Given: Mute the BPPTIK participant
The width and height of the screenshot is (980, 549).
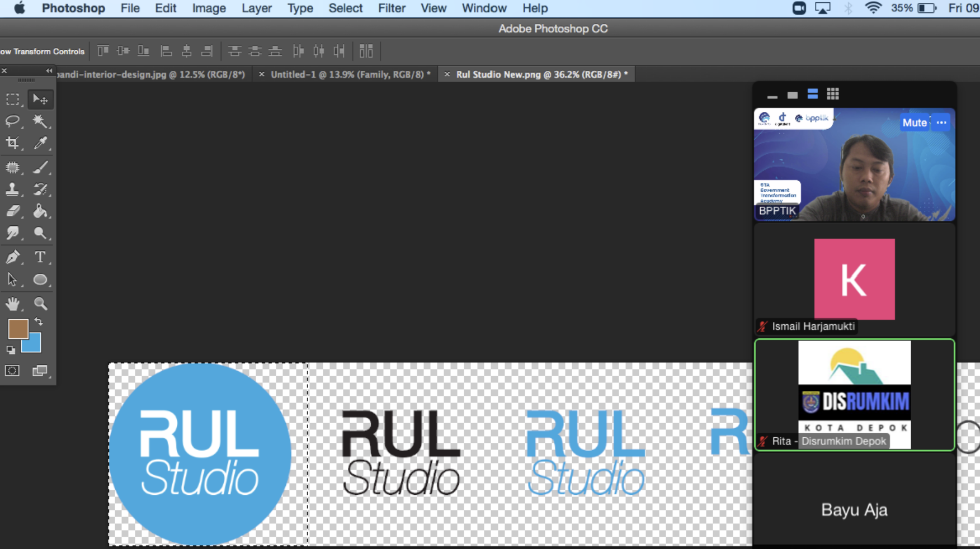Looking at the screenshot, I should pyautogui.click(x=914, y=122).
